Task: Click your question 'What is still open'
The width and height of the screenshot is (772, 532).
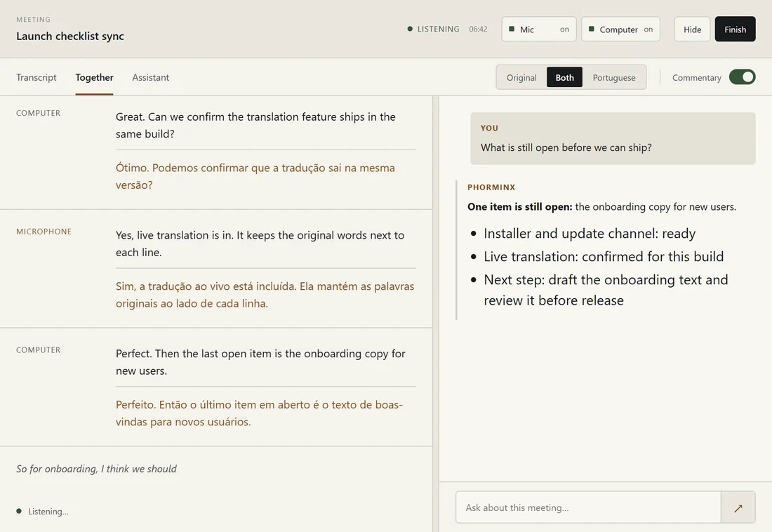Action: [566, 147]
